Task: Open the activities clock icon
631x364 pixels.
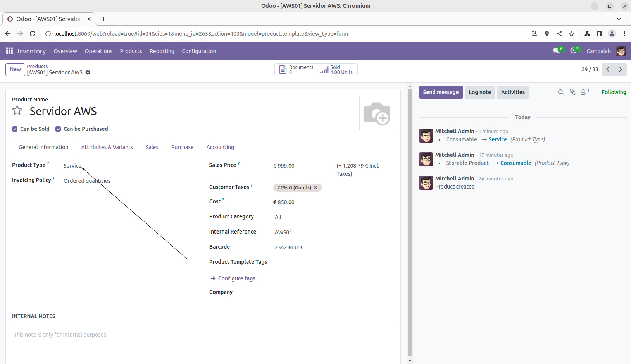Action: point(573,51)
